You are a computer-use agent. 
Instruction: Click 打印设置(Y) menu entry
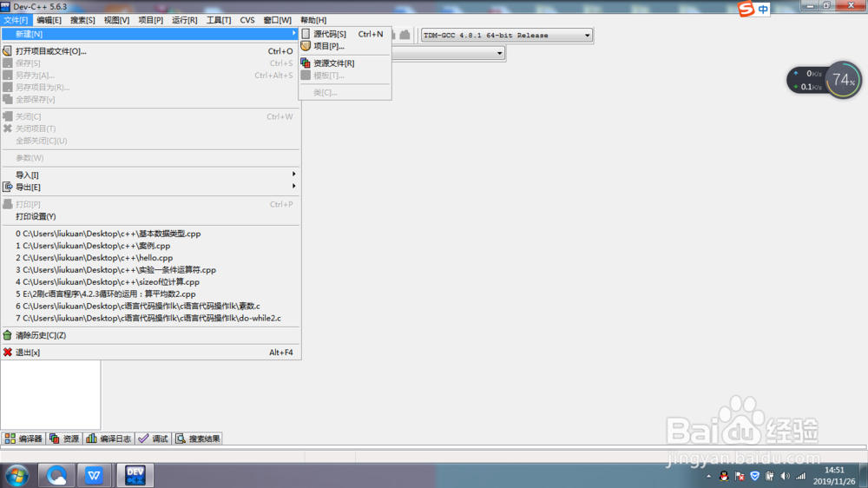(x=150, y=216)
